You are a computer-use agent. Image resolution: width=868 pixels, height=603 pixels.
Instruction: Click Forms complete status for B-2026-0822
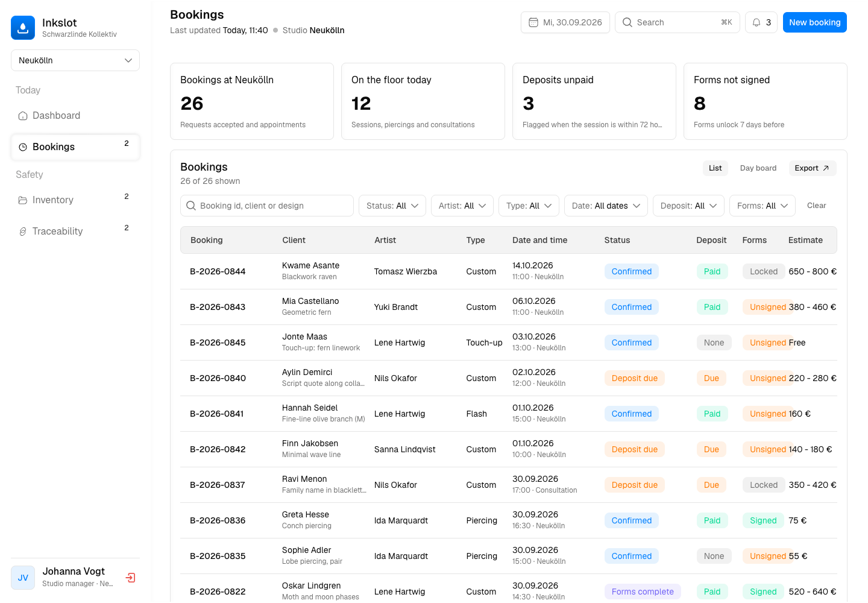point(643,592)
